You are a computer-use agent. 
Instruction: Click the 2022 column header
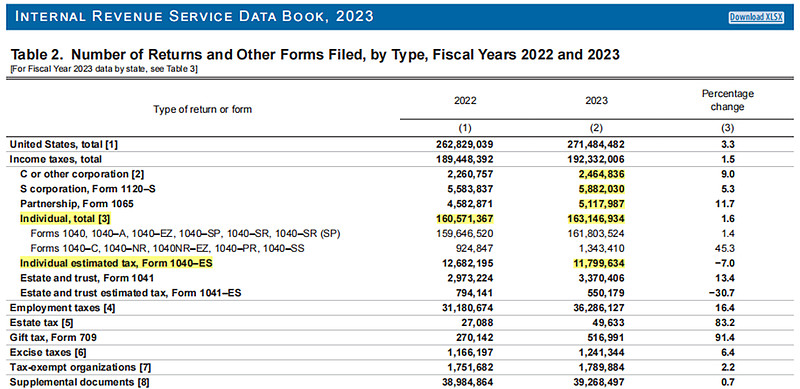coord(465,101)
